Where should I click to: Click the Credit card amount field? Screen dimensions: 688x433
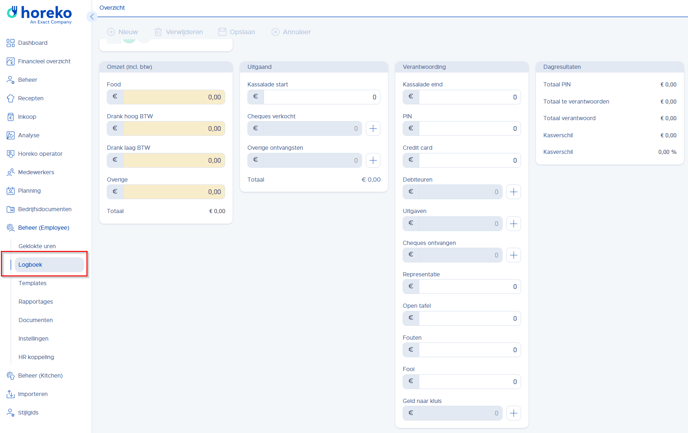[x=469, y=160]
